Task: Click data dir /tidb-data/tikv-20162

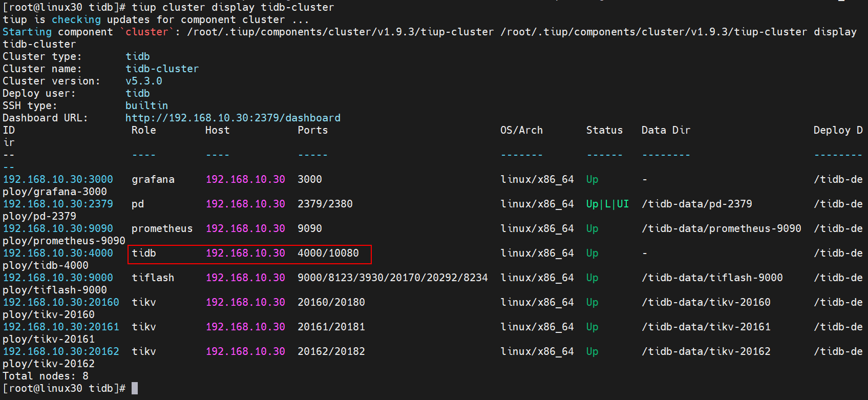Action: coord(706,351)
